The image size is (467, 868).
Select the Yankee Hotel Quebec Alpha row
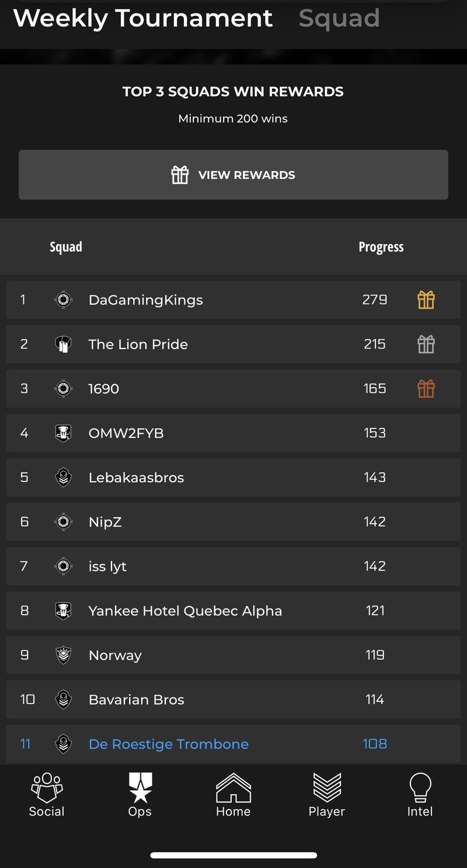[x=233, y=611]
